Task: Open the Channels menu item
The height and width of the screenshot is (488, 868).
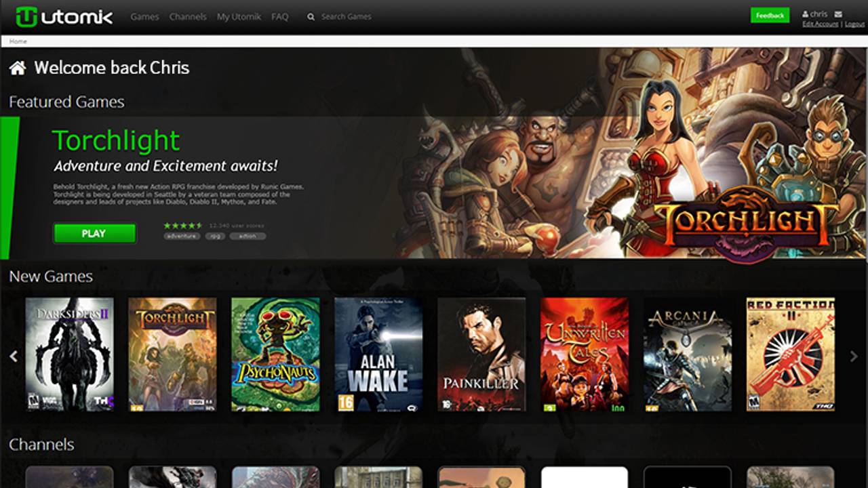Action: click(188, 17)
